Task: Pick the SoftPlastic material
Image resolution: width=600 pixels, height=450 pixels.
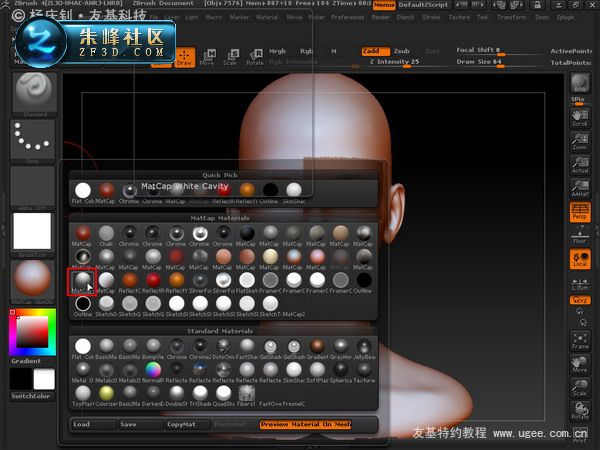Action: (x=317, y=372)
